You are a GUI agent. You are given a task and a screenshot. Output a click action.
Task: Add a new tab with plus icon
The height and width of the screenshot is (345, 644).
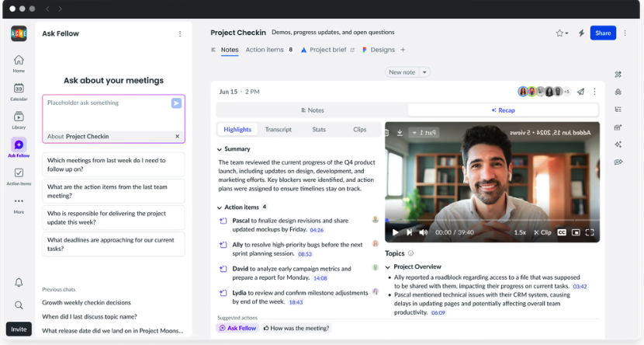tap(403, 50)
